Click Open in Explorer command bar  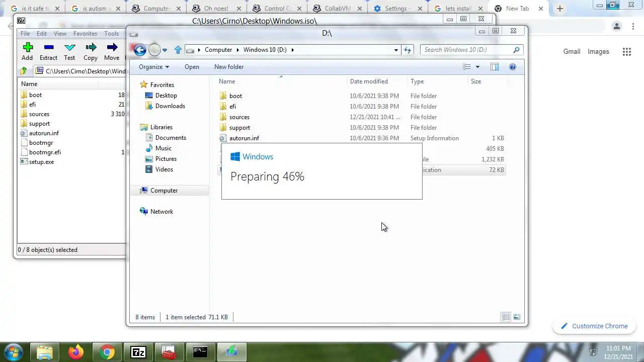pos(192,67)
